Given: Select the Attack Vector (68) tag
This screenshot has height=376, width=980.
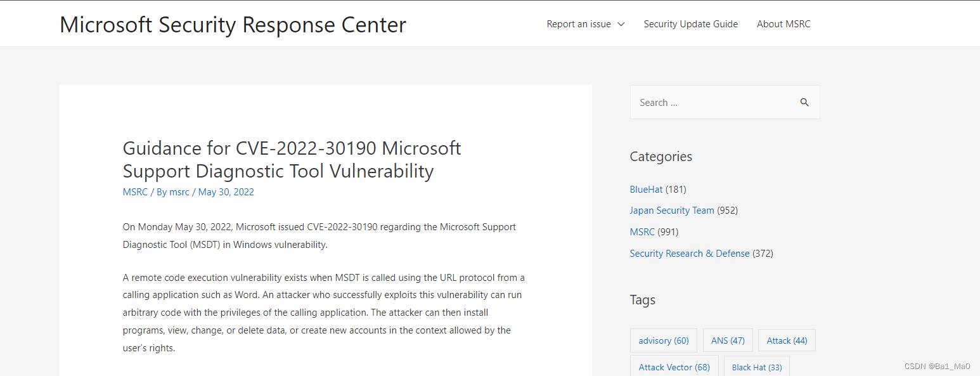Looking at the screenshot, I should [x=674, y=366].
